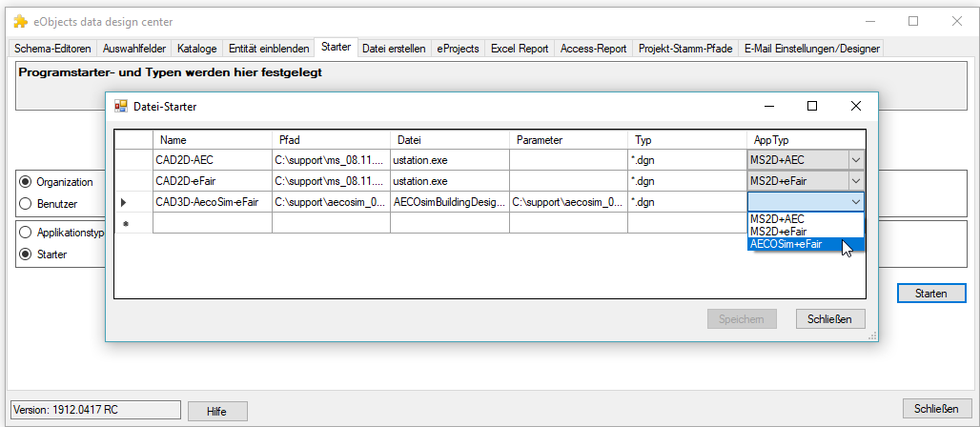Select the Starter tab
The width and height of the screenshot is (980, 427).
336,47
